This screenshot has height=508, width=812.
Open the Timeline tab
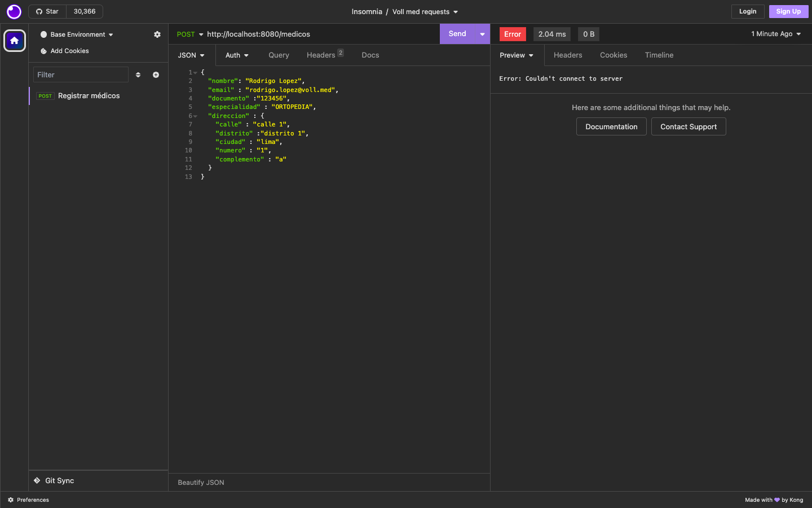[x=659, y=55]
